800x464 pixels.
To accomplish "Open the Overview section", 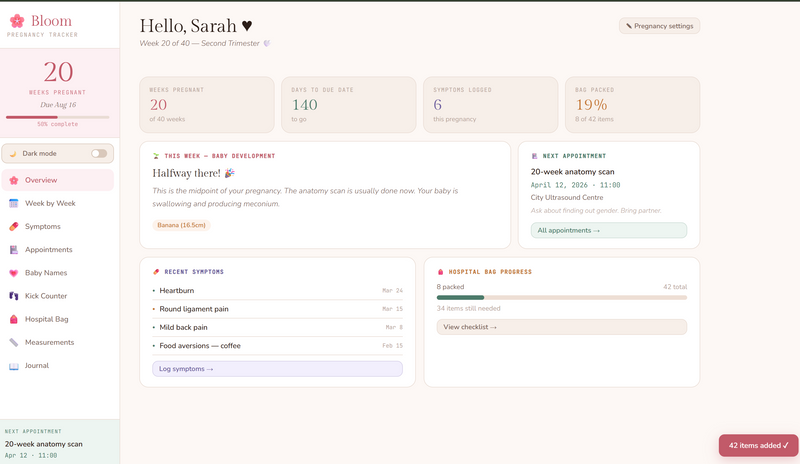I will (x=58, y=180).
